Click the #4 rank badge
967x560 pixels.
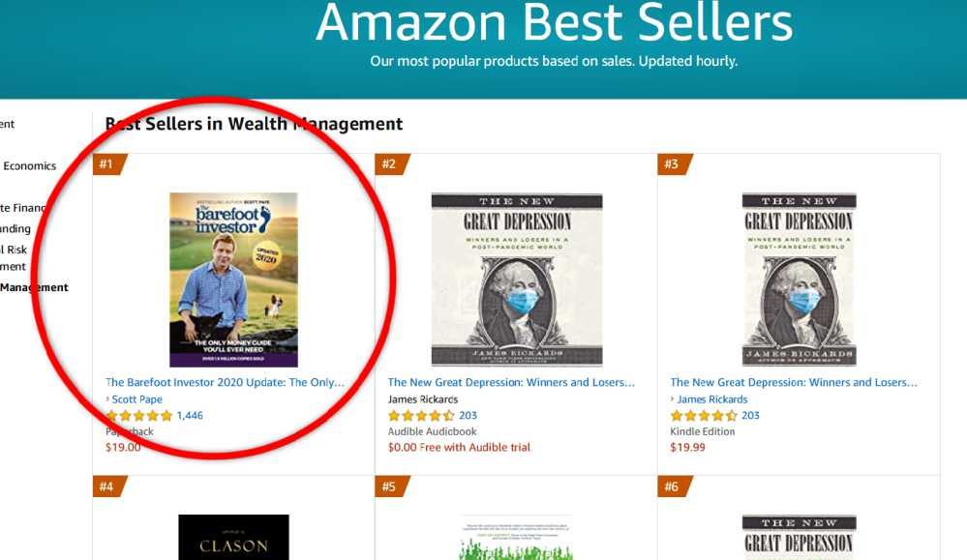(x=109, y=486)
